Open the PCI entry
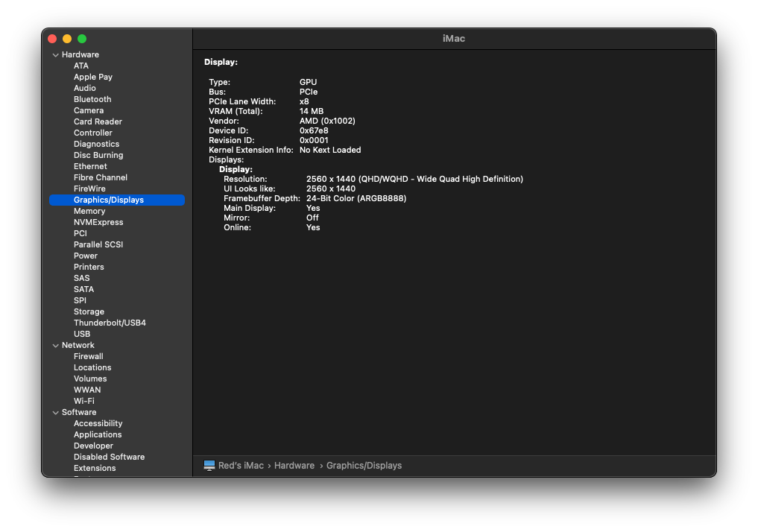Viewport: 758px width, 532px height. coord(80,233)
